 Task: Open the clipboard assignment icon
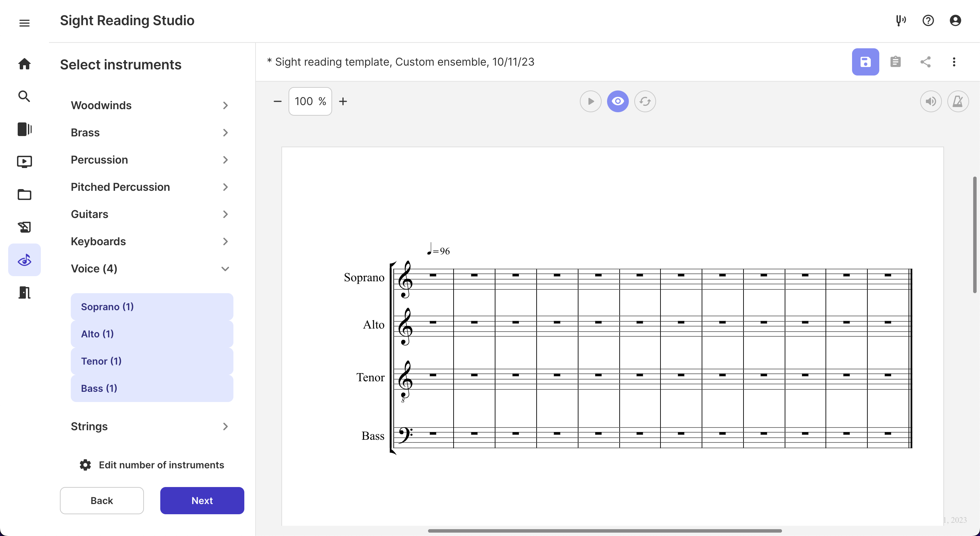[895, 62]
